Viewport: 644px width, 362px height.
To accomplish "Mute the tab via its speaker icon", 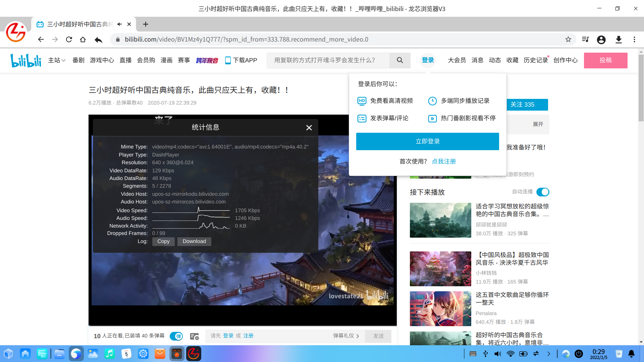I will [119, 24].
